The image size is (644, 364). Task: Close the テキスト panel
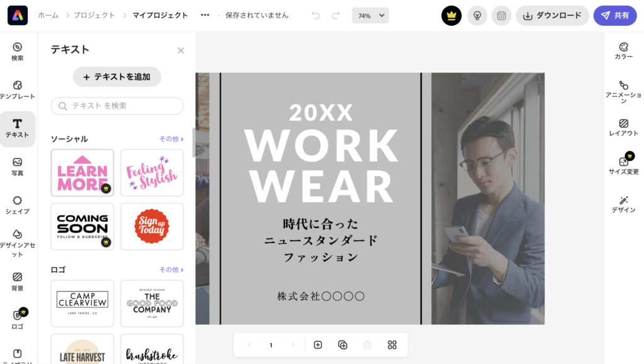pos(180,50)
